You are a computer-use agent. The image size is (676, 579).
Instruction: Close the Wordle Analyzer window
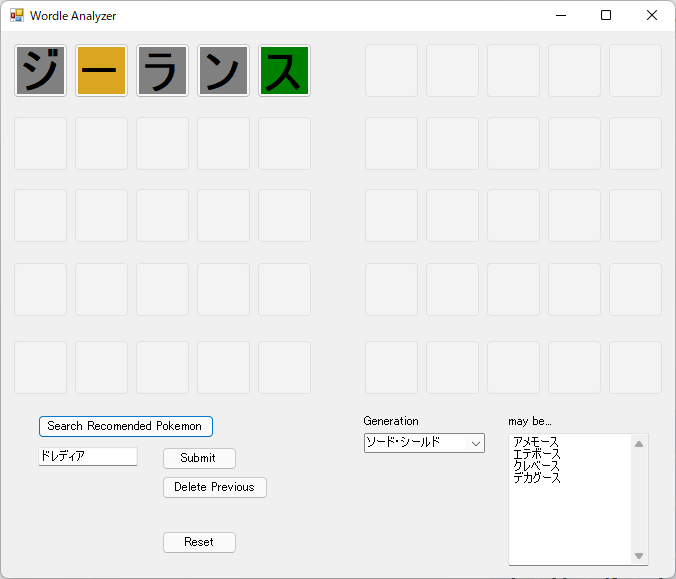(652, 16)
